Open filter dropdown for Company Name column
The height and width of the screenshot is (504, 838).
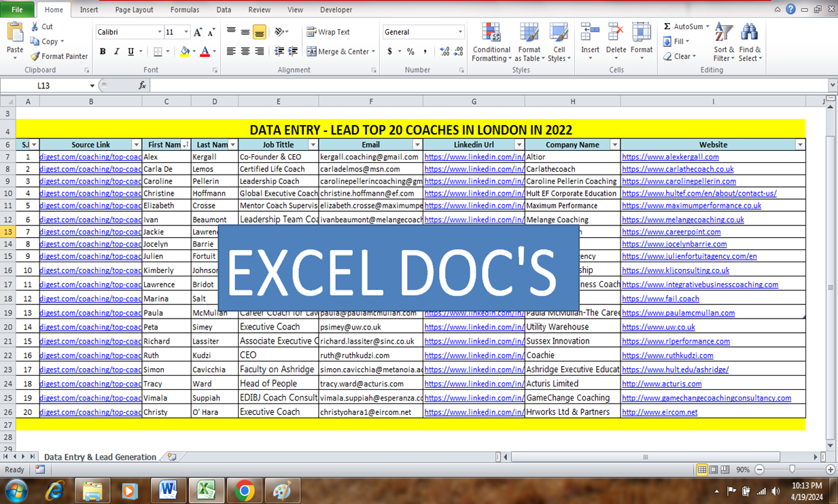point(614,145)
